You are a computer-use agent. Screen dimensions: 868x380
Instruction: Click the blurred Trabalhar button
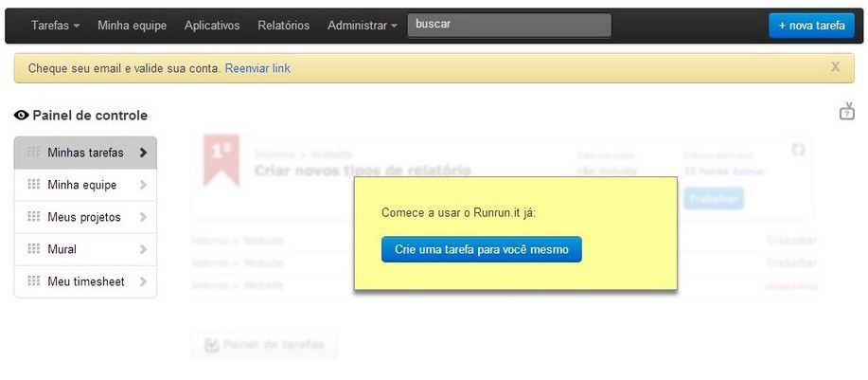click(714, 198)
